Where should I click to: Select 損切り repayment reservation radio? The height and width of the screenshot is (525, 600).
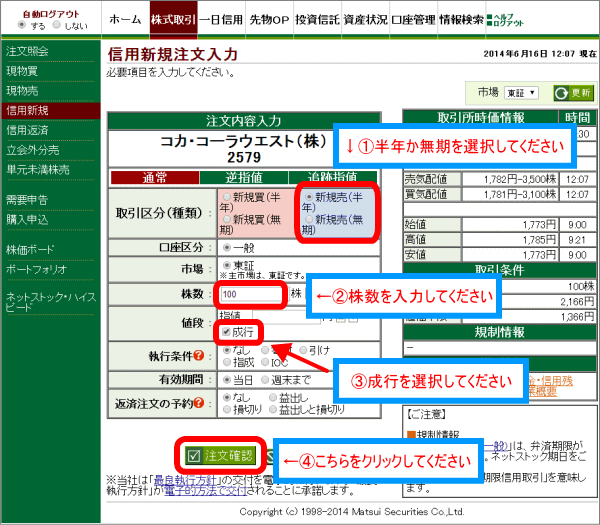[227, 409]
